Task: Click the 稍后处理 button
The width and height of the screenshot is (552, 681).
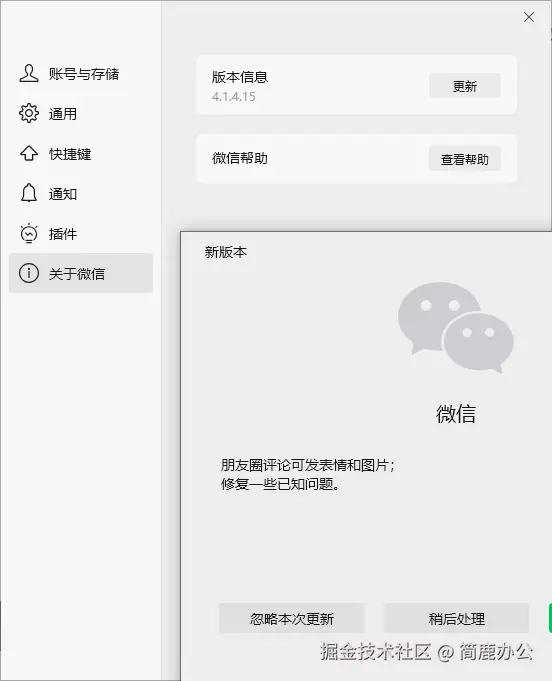Action: coord(456,618)
